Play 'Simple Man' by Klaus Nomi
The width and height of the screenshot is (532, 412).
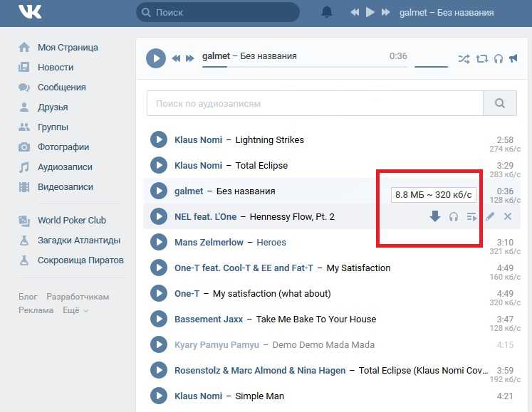tap(159, 396)
